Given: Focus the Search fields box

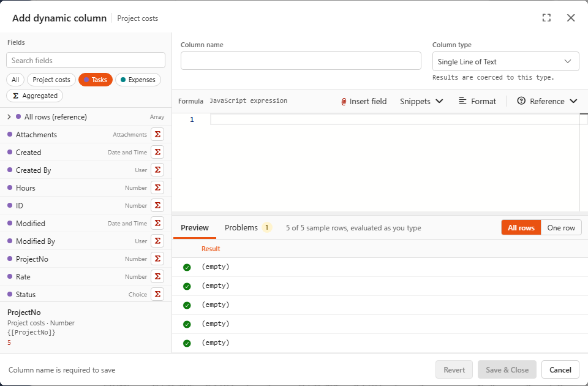Looking at the screenshot, I should [x=86, y=61].
